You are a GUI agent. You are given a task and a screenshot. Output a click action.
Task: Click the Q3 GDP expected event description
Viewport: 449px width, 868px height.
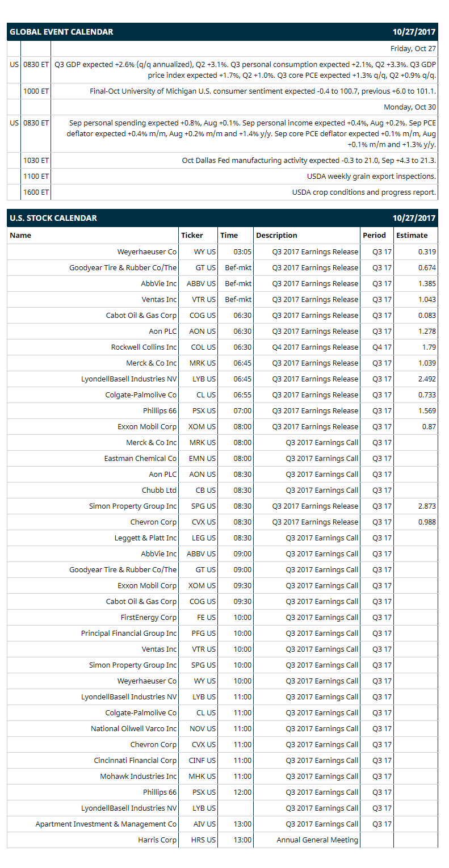click(245, 70)
